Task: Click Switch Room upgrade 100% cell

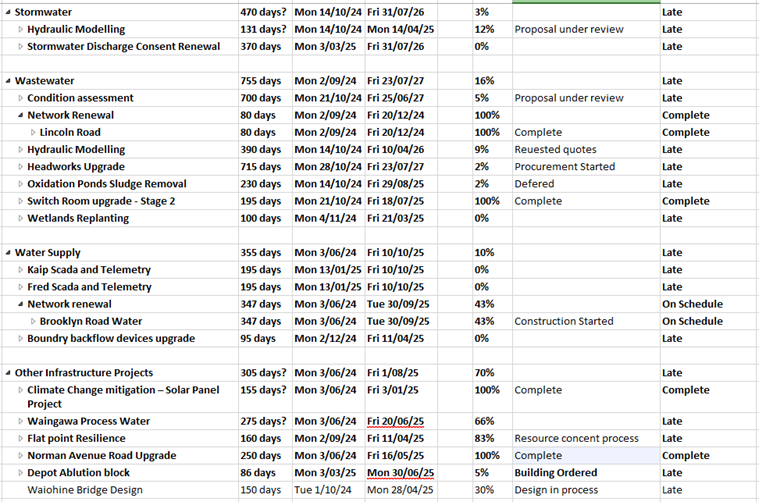Action: 492,201
